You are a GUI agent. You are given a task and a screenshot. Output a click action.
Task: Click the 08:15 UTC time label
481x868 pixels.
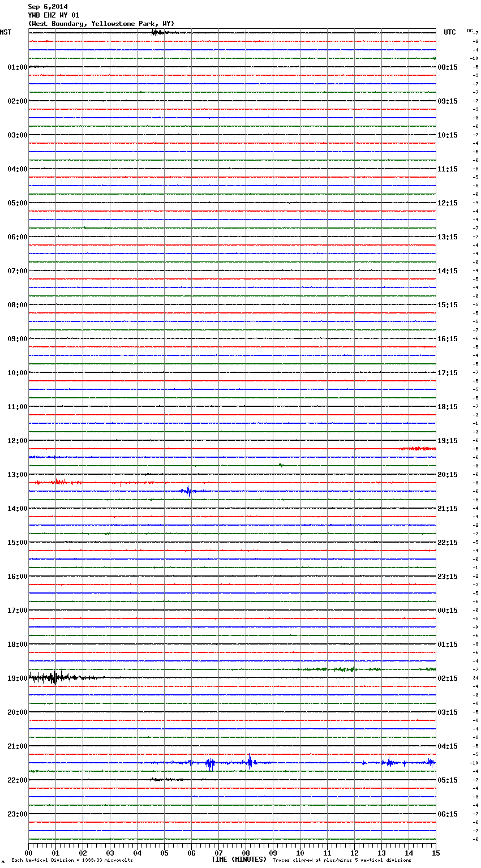(448, 67)
